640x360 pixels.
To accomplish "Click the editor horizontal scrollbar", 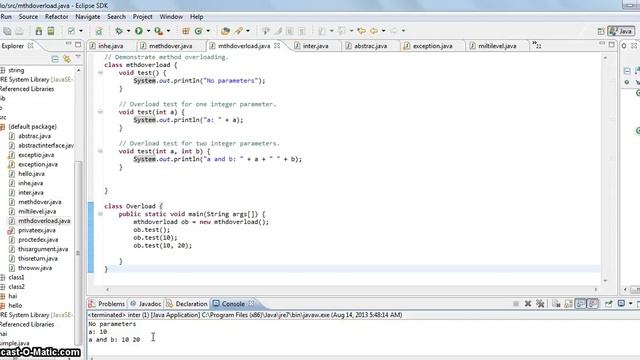I will 351,289.
